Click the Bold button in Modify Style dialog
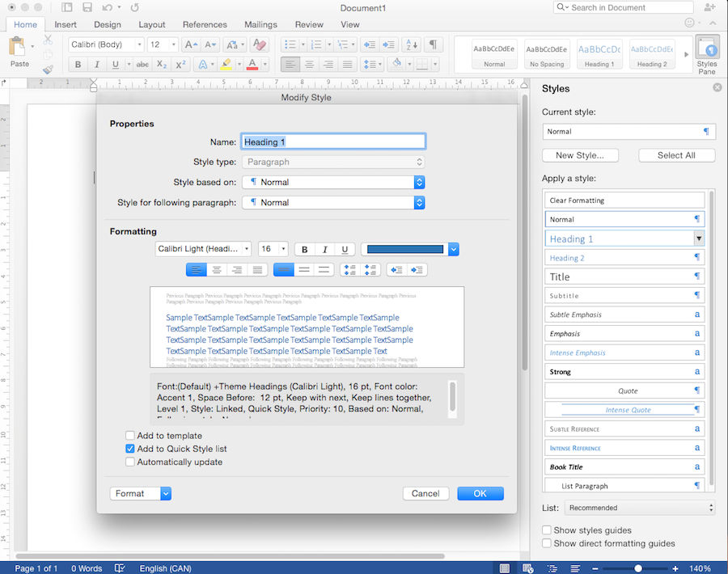The height and width of the screenshot is (574, 728). coord(304,250)
